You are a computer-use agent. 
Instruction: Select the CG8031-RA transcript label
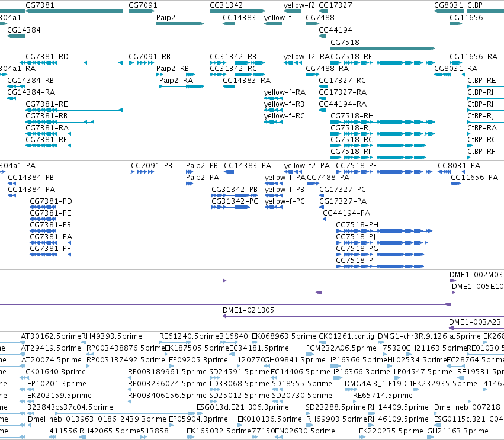click(x=455, y=69)
